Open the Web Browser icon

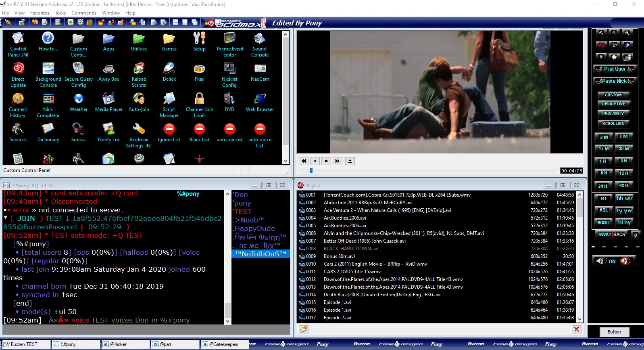pos(260,102)
